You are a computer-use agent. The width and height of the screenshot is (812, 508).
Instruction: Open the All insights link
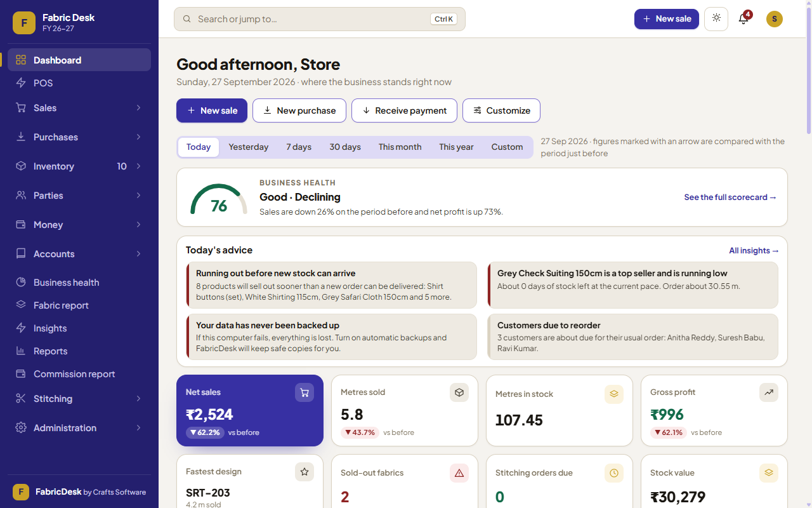(x=754, y=251)
